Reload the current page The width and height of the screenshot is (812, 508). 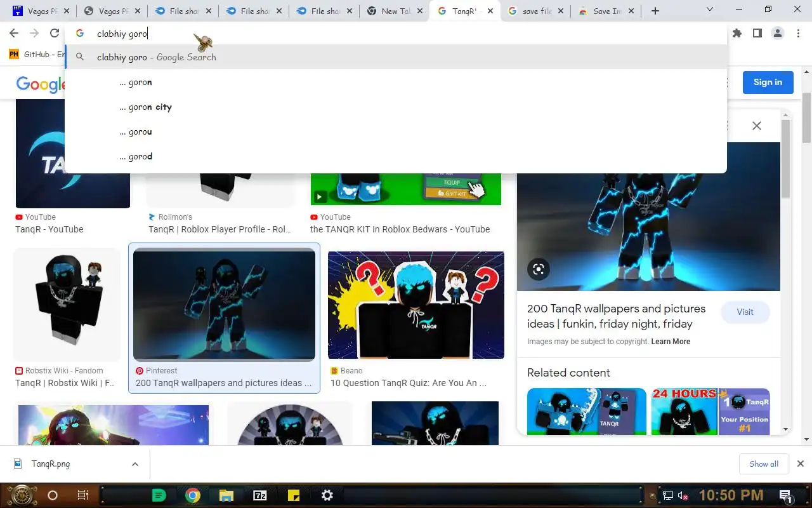click(55, 33)
